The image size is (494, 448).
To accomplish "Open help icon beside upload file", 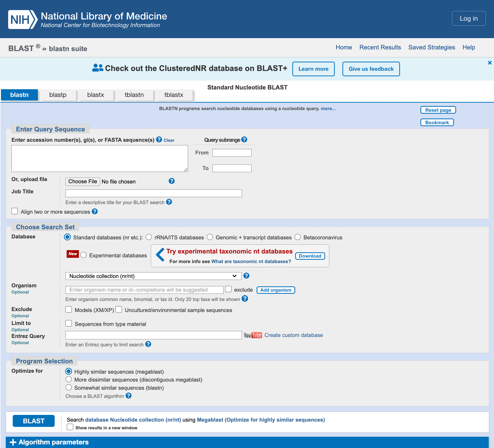I will (171, 181).
